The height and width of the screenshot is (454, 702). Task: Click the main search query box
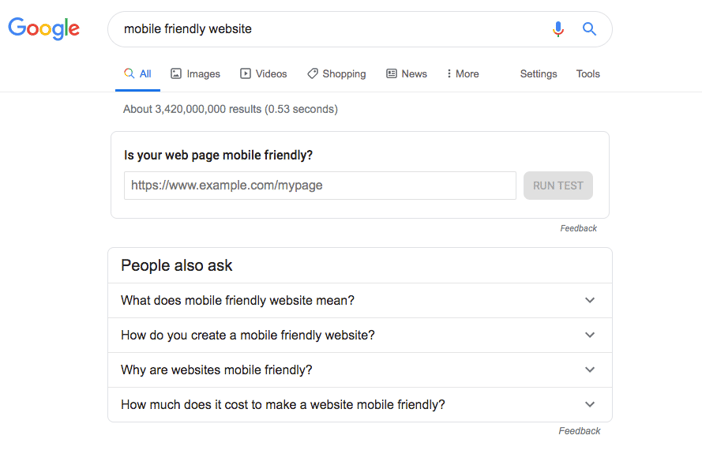[x=330, y=30]
